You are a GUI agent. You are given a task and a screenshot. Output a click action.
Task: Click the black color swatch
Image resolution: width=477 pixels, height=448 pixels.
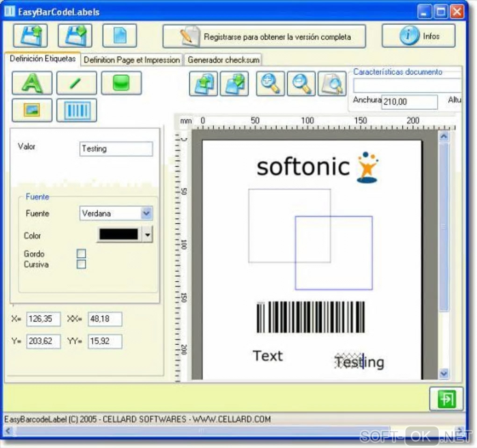coord(119,235)
